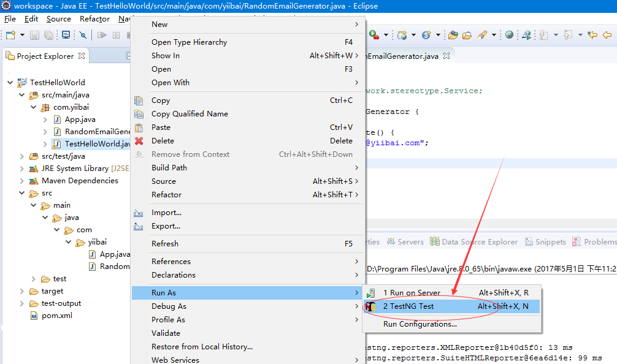Click the Search flashlight icon
Screen dimensions: 617x364
click(482, 35)
